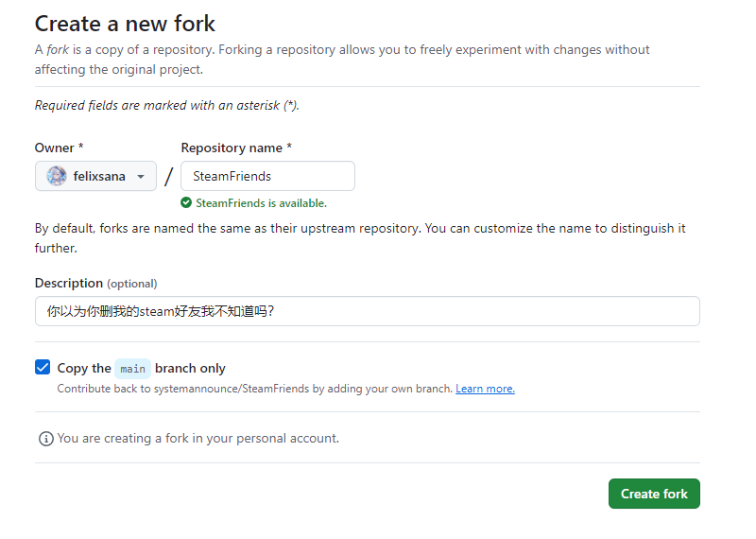Click the 'Create a new fork' heading
This screenshot has width=756, height=539.
pos(125,24)
